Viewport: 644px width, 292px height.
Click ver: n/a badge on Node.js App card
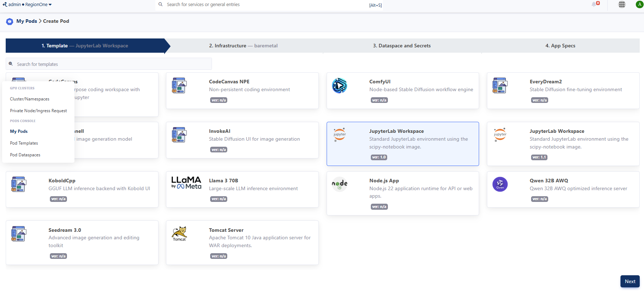[x=379, y=207]
